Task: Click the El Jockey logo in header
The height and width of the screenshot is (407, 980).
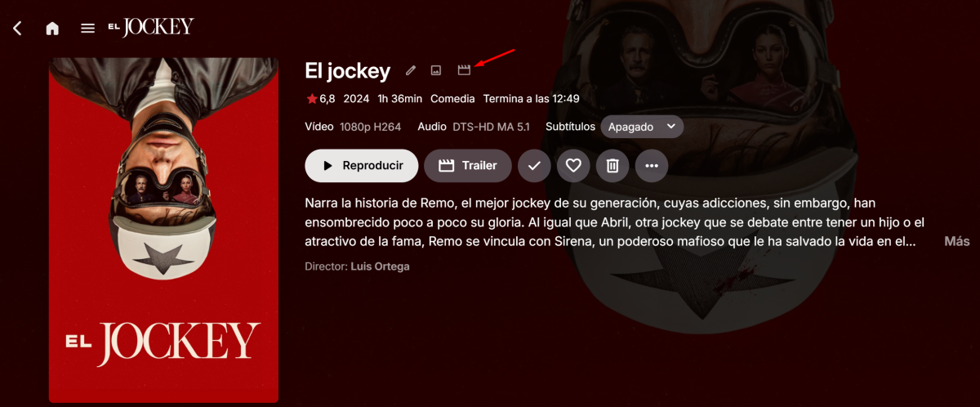Action: point(150,27)
